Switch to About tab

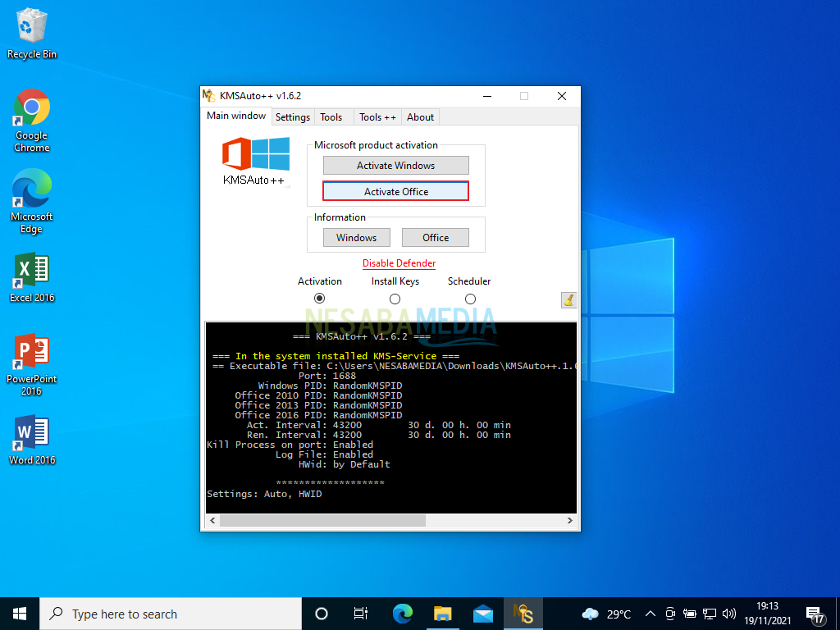(x=420, y=117)
